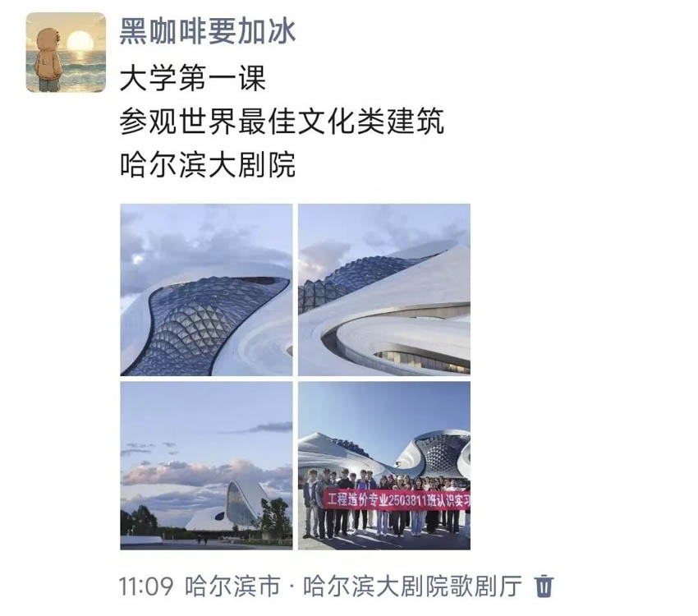View photo of curved white ramp
The width and height of the screenshot is (698, 616).
(x=384, y=290)
